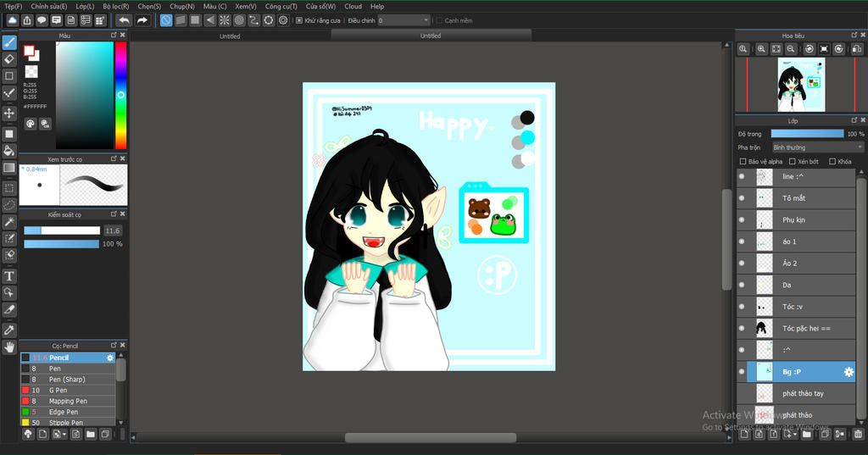This screenshot has width=868, height=455.
Task: Click the Undo arrow in toolbar
Action: pyautogui.click(x=124, y=20)
